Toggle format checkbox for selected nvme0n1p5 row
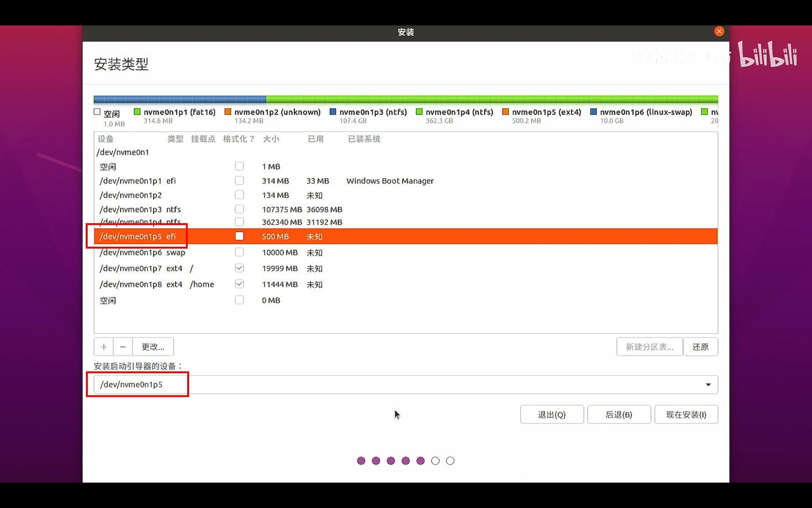The image size is (812, 508). coord(239,236)
